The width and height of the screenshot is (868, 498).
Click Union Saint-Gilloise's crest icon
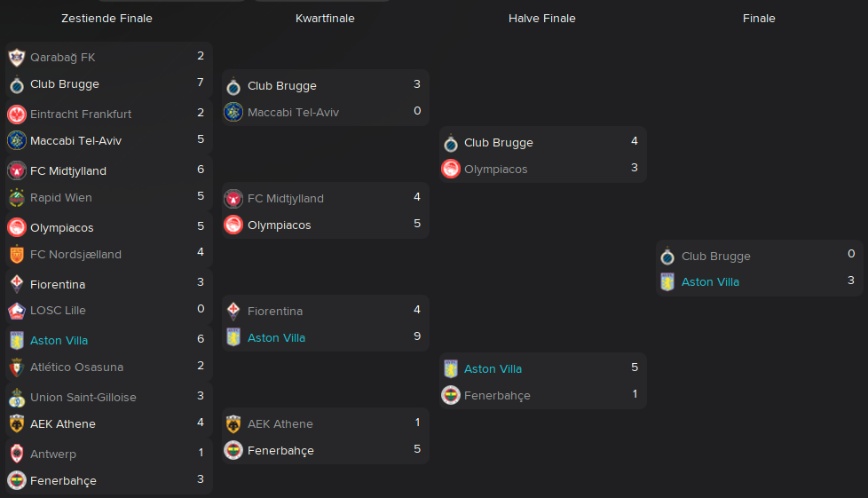(17, 397)
